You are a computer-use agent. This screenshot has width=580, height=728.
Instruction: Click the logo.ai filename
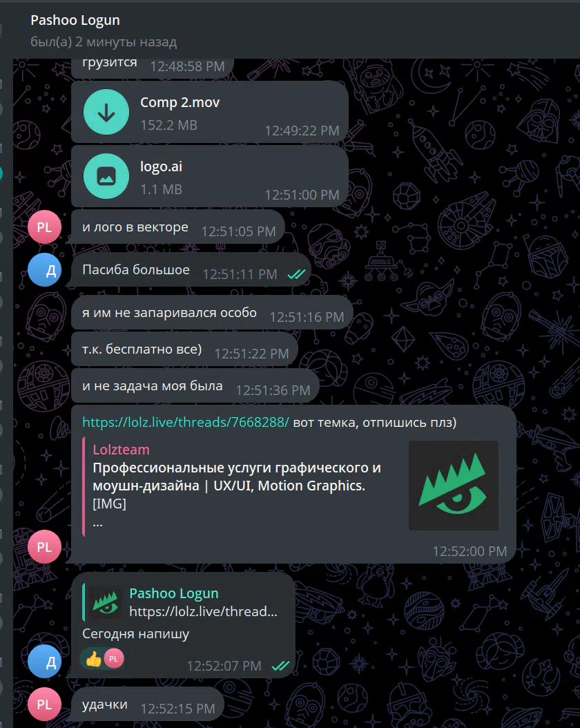point(161,166)
